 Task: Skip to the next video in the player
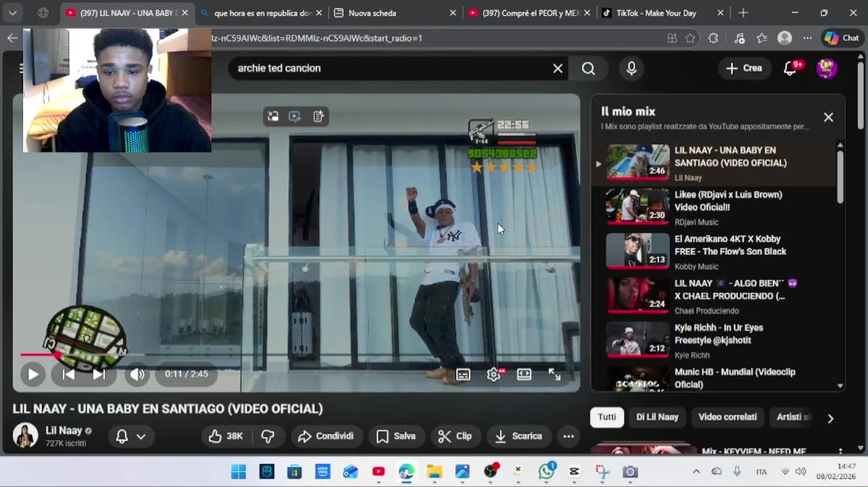tap(99, 374)
